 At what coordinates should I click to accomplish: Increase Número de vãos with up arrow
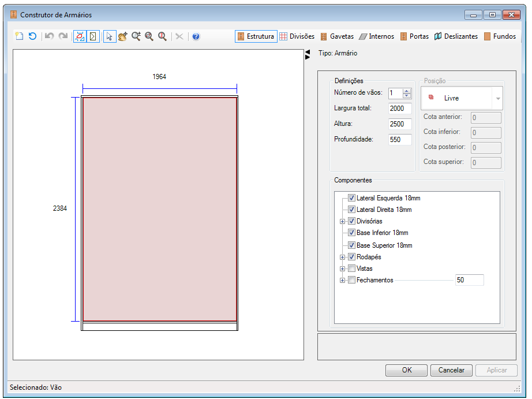coord(406,91)
